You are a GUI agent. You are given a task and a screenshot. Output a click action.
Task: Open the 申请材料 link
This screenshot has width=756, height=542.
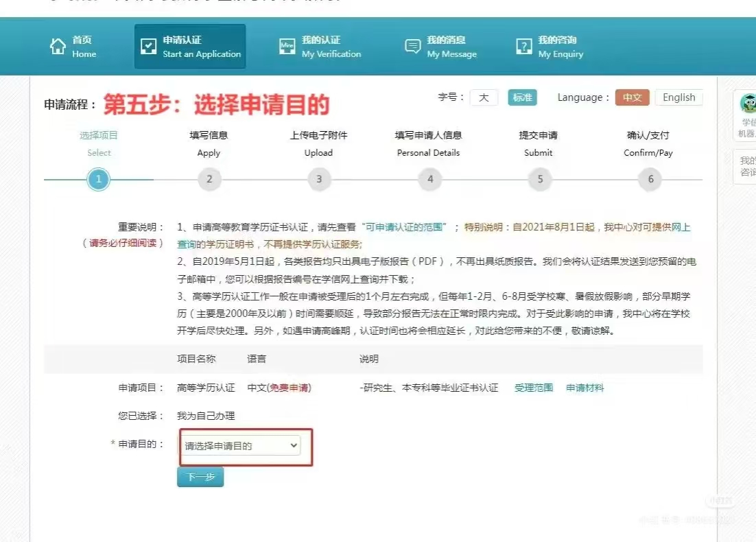point(585,388)
